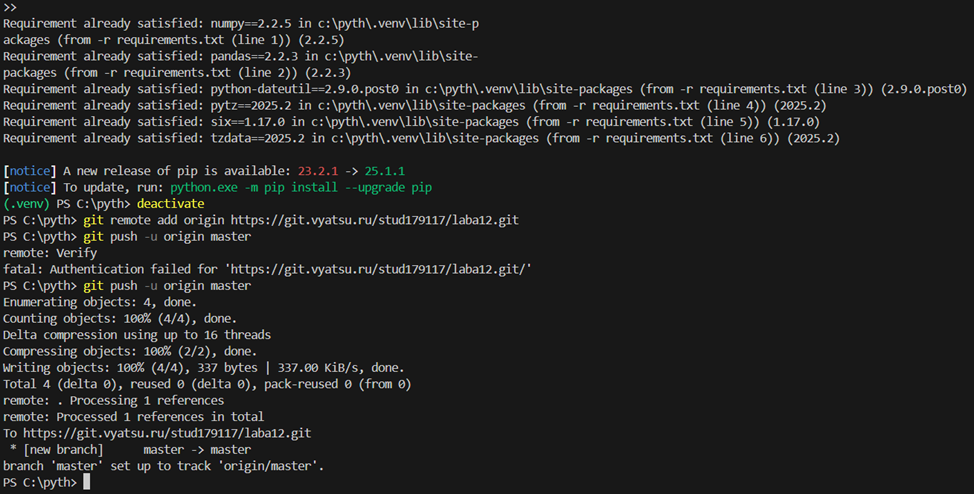Click the 'Delta compression using up to 16 threads' line

[137, 334]
